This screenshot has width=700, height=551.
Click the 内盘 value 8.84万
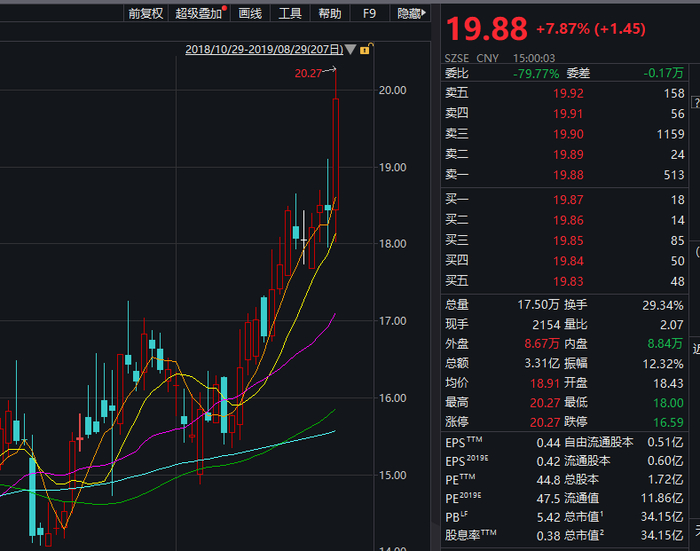click(x=665, y=344)
